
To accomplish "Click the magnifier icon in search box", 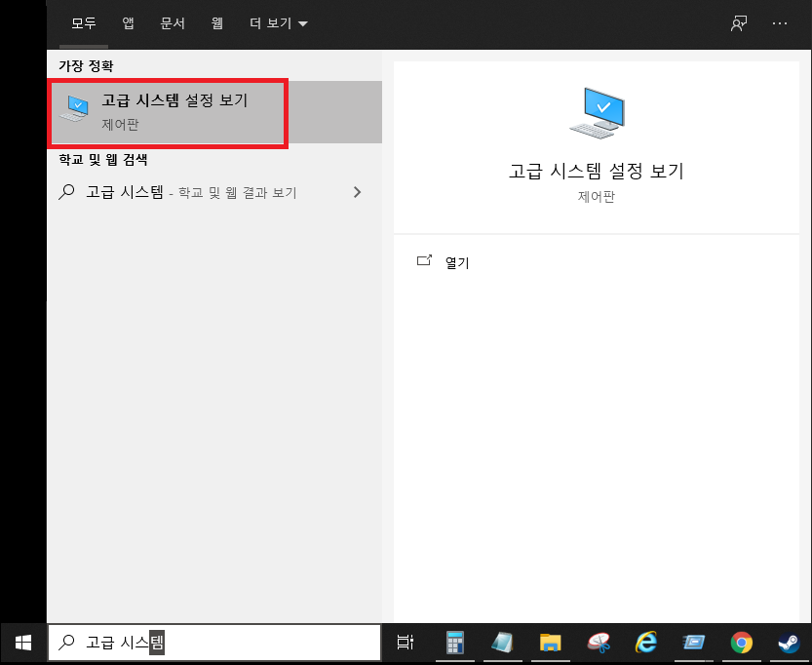I will coord(66,643).
